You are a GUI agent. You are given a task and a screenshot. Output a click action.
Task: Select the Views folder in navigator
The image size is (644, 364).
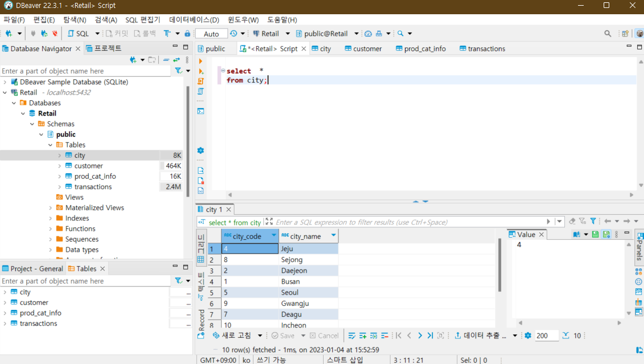(x=74, y=197)
